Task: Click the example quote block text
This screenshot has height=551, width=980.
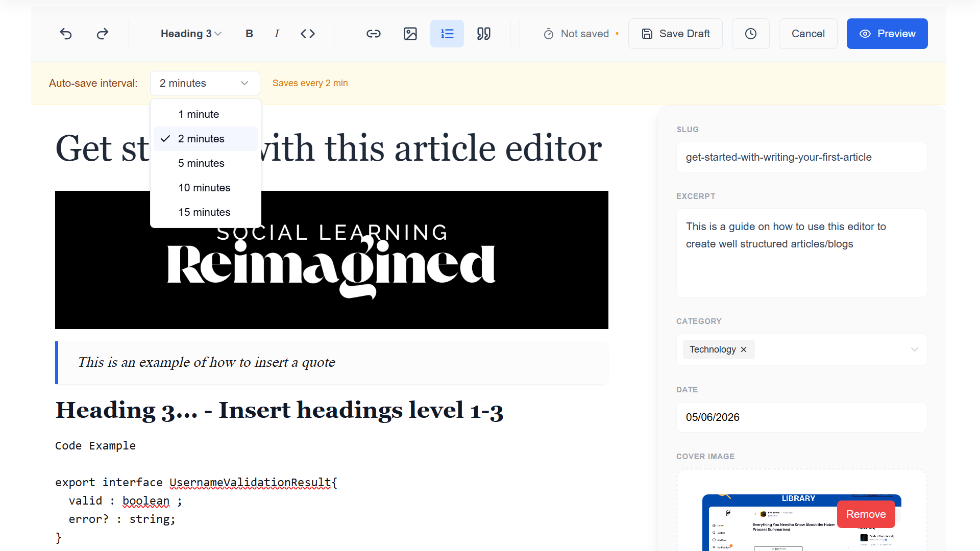Action: 207,362
